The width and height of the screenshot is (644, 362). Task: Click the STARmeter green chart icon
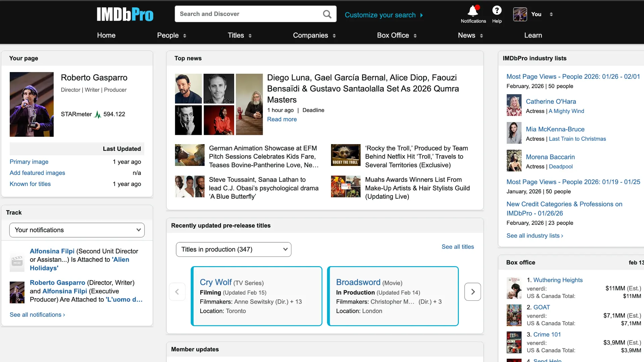[x=98, y=115]
